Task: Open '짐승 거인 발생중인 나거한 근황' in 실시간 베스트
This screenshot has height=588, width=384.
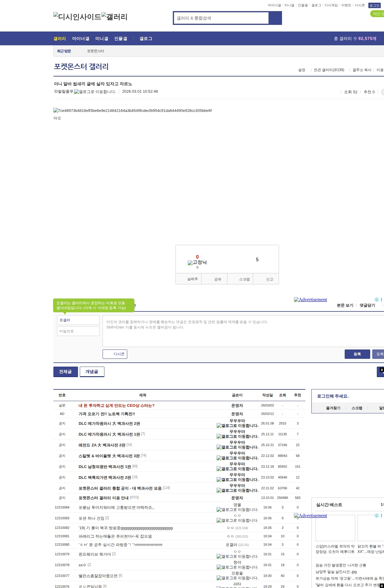Action: pos(341,565)
